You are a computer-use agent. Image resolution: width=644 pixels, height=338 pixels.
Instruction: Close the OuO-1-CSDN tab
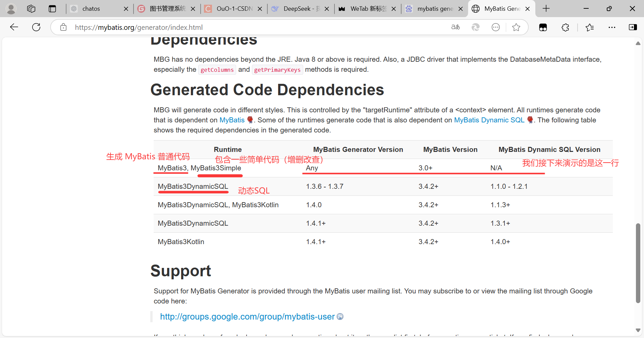click(260, 9)
